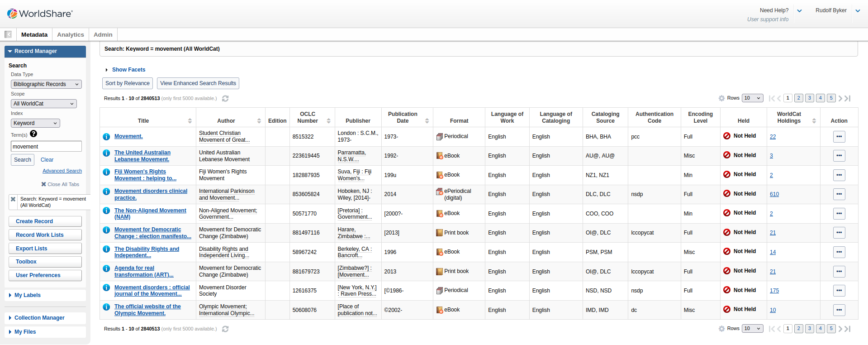Image resolution: width=868 pixels, height=345 pixels.
Task: Open action menu for OCLC 853605824 row
Action: (839, 194)
